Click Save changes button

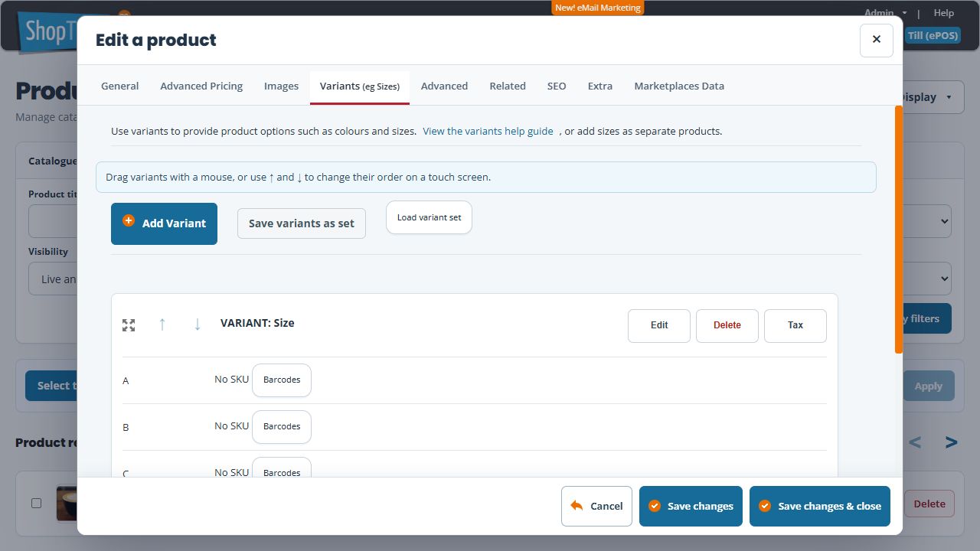coord(691,506)
